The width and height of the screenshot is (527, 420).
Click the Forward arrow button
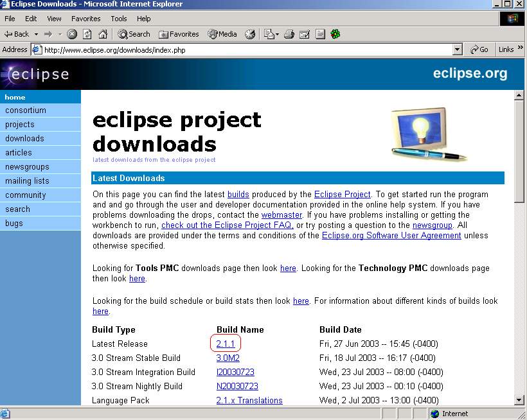(x=48, y=34)
